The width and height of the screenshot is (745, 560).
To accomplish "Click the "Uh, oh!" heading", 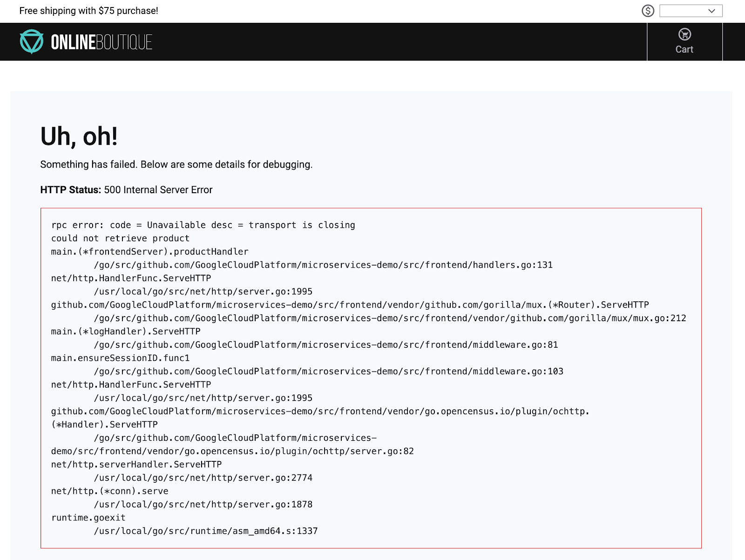I will [79, 136].
